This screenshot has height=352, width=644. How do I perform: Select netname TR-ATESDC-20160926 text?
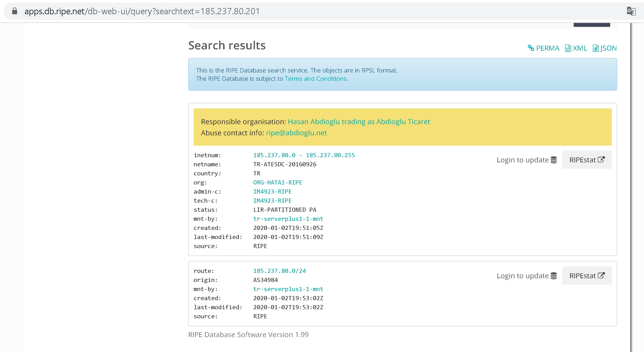tap(285, 164)
